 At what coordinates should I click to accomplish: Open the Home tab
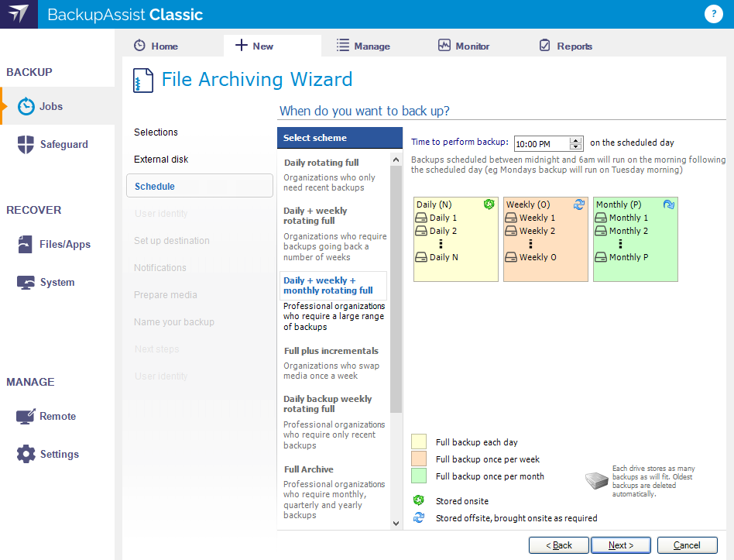click(156, 46)
